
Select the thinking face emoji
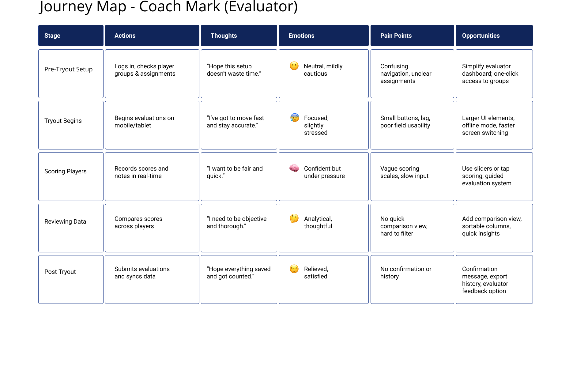pyautogui.click(x=294, y=218)
